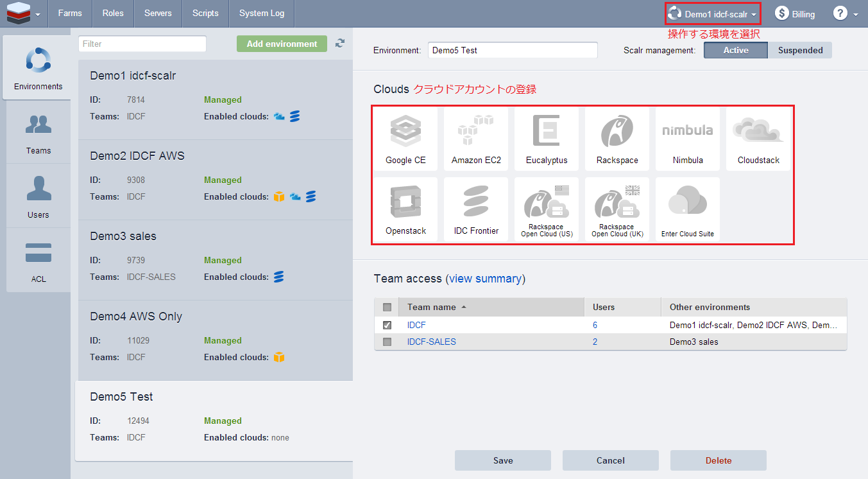Select the Nimbula cloud tile
This screenshot has width=868, height=479.
(688, 139)
